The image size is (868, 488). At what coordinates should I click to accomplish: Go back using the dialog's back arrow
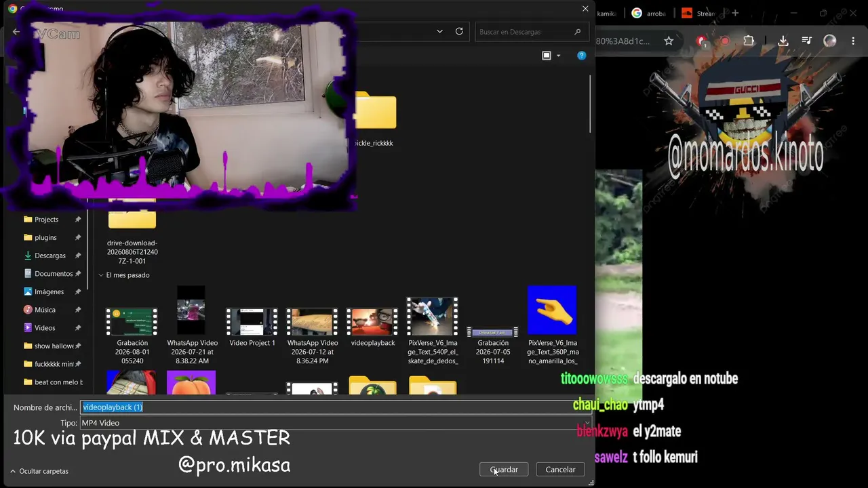pos(16,31)
